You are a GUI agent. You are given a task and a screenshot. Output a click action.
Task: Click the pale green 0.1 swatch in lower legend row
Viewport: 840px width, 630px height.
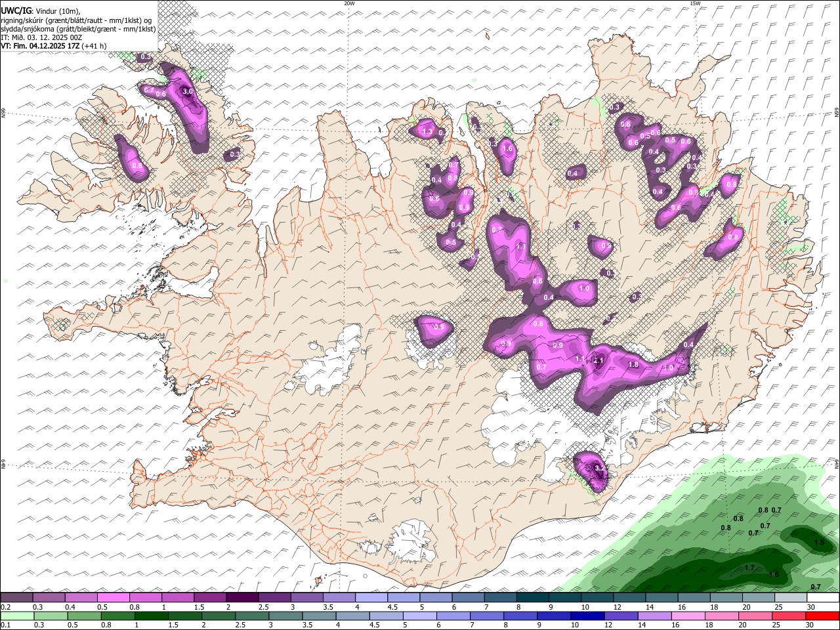pos(17,616)
